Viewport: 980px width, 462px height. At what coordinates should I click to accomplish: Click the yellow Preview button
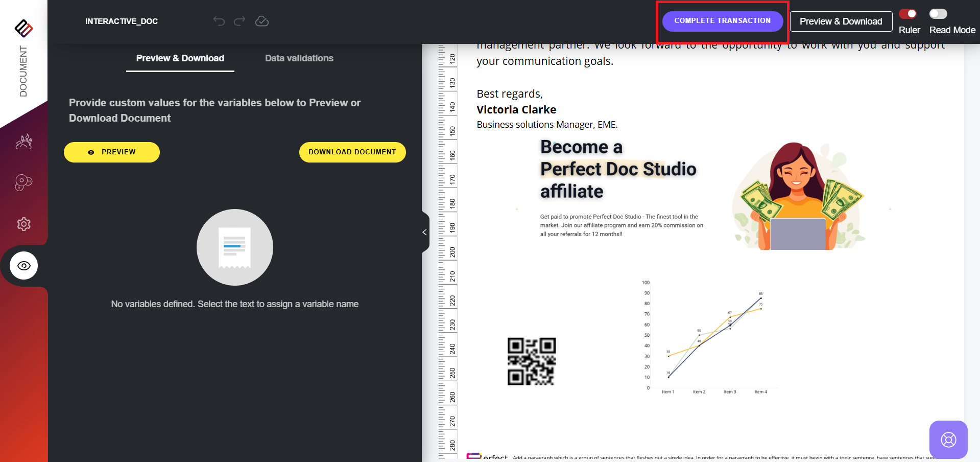click(x=112, y=152)
